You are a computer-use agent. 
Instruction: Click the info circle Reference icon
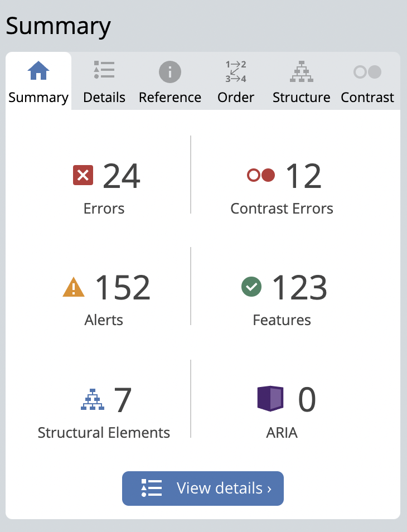170,72
